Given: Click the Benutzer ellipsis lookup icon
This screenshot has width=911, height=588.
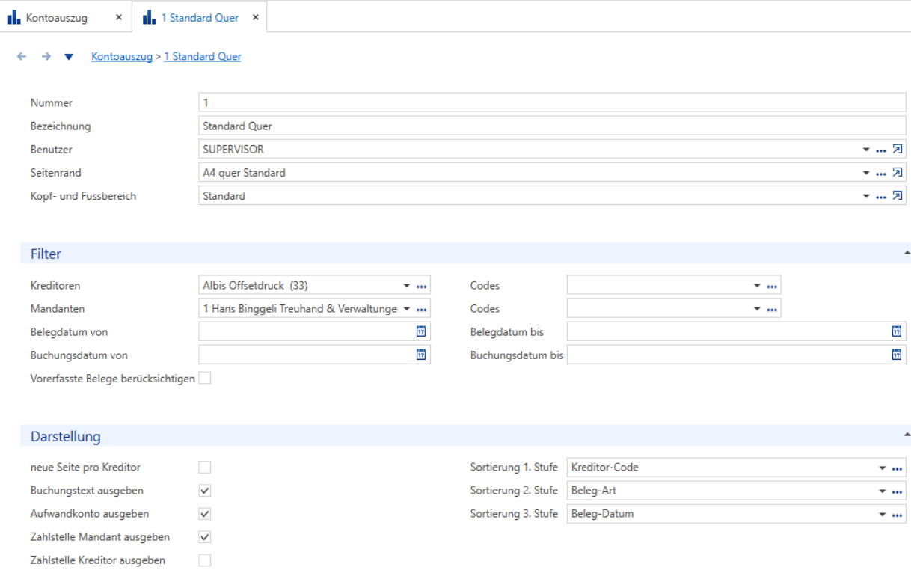Looking at the screenshot, I should pos(881,150).
